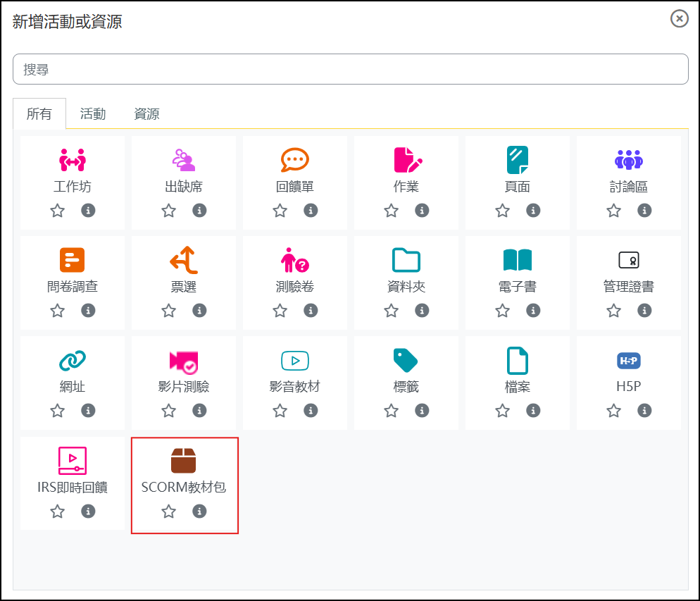Toggle the favorite star for 討論區

pyautogui.click(x=613, y=210)
